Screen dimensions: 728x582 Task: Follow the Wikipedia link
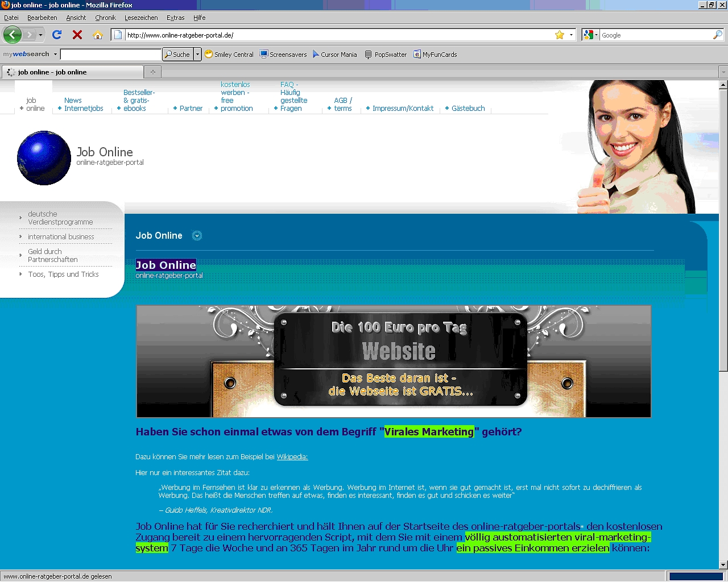tap(292, 457)
